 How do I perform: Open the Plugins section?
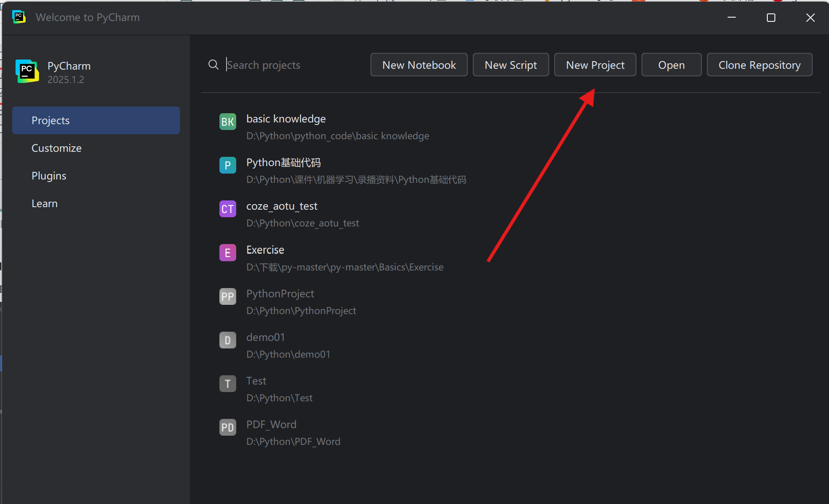[x=49, y=176]
